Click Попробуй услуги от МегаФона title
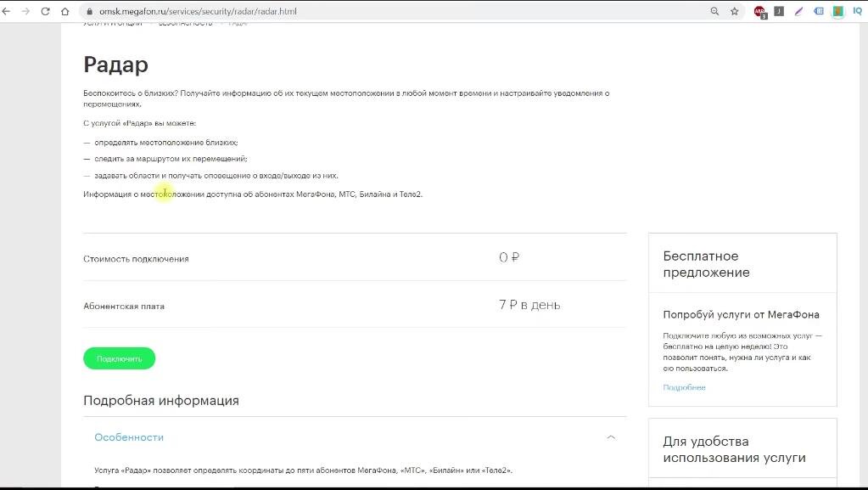 pyautogui.click(x=742, y=315)
